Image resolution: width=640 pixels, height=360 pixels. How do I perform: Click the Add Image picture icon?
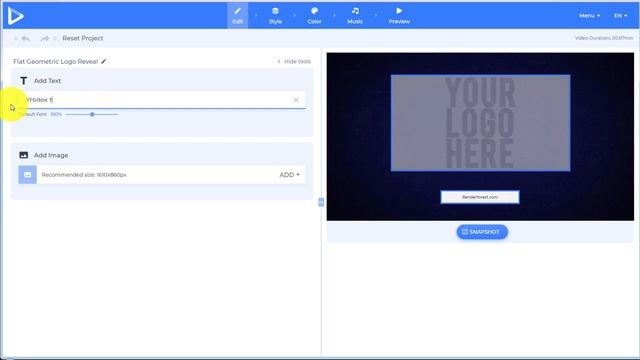pos(24,155)
